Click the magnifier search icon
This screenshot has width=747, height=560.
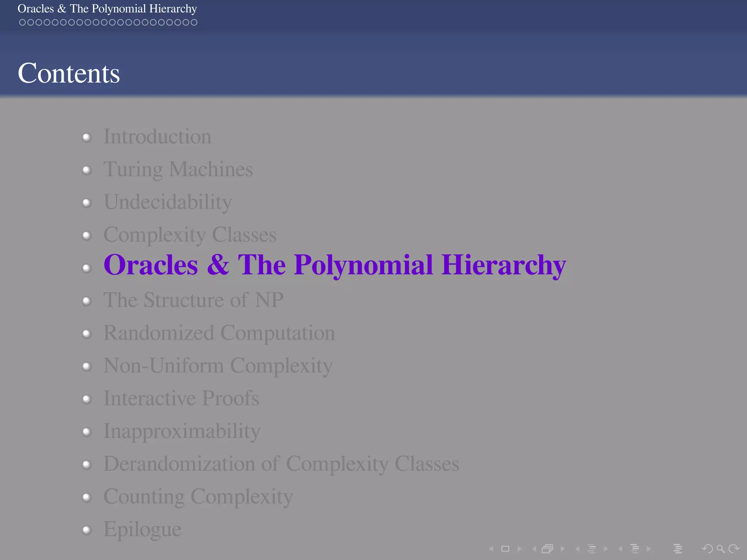click(x=720, y=549)
